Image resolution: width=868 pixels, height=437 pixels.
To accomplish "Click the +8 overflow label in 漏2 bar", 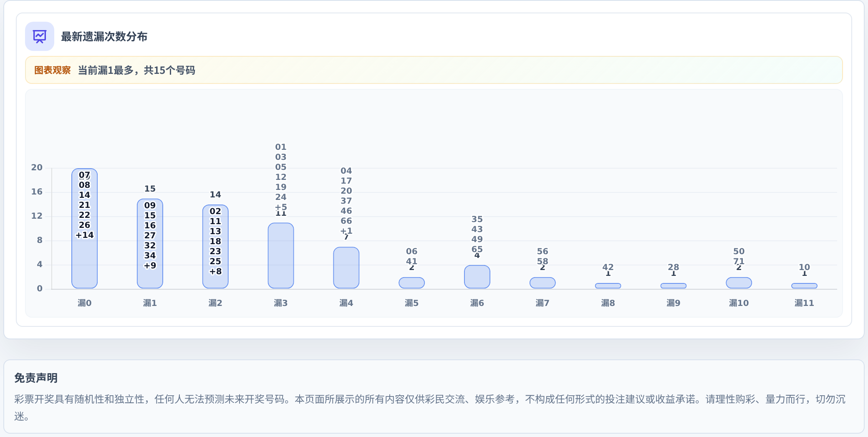I will point(215,271).
